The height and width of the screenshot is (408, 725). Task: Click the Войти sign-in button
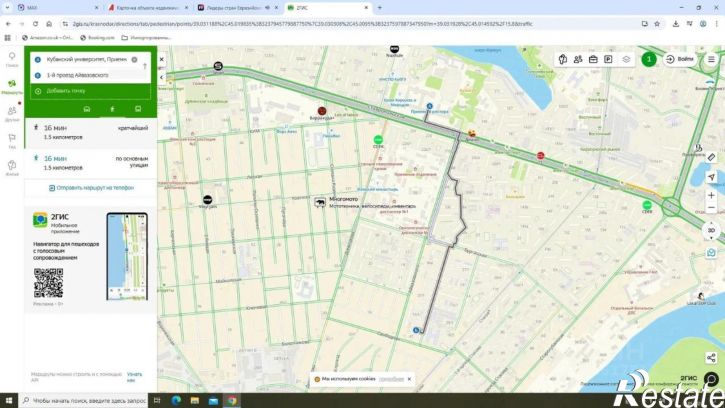[679, 59]
